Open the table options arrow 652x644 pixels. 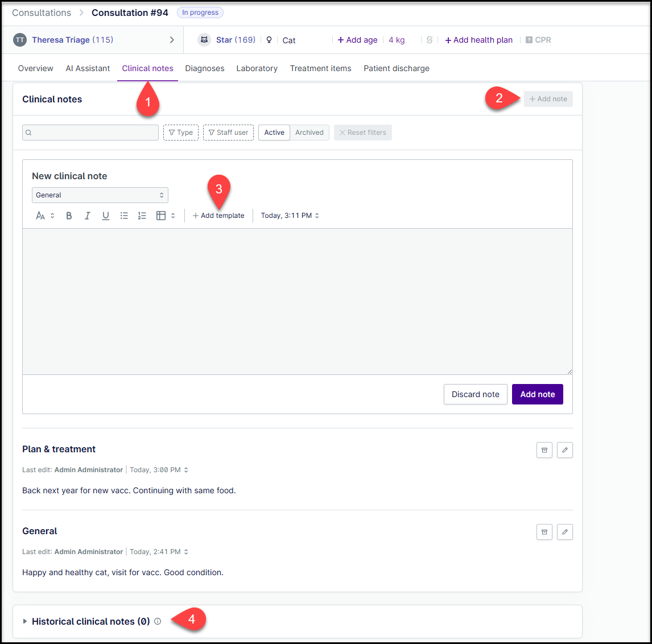[173, 216]
